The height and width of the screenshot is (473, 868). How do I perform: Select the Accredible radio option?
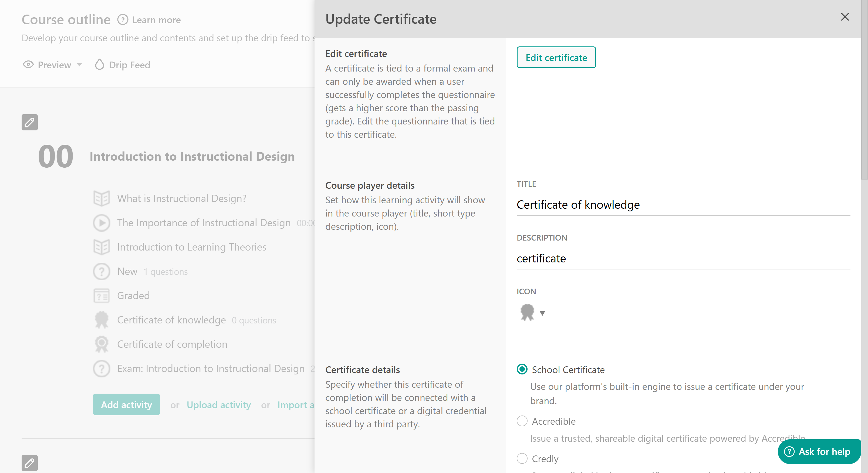tap(522, 421)
